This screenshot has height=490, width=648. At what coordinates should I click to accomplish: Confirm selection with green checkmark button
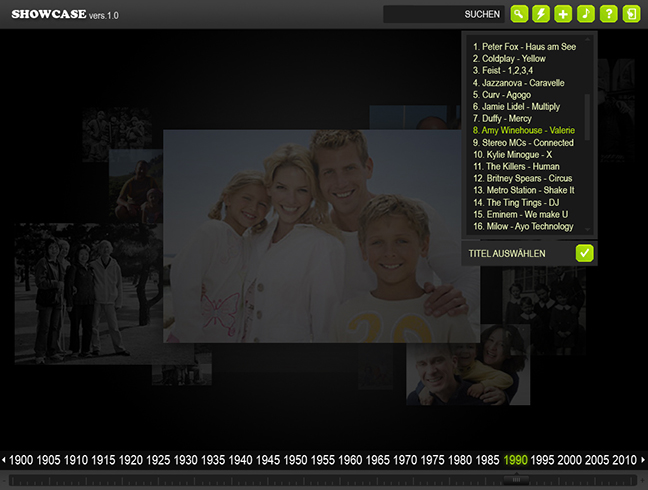coord(585,253)
